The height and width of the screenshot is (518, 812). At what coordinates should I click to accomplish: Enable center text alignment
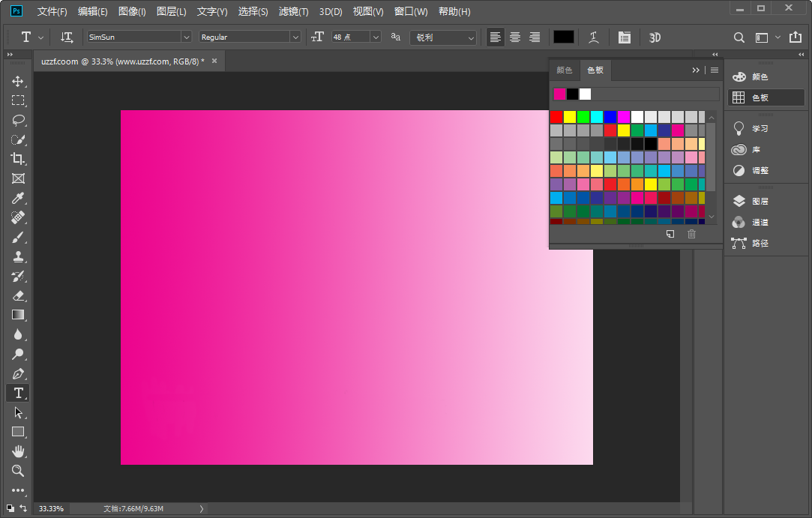(515, 37)
